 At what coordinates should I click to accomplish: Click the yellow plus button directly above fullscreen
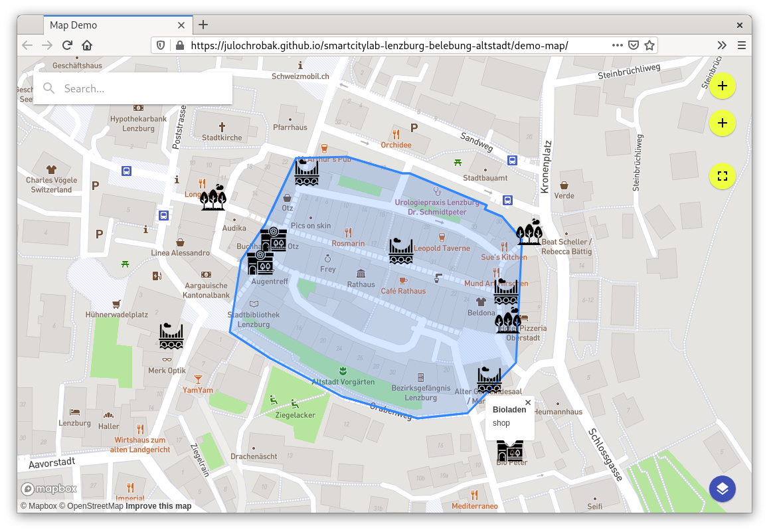click(723, 123)
